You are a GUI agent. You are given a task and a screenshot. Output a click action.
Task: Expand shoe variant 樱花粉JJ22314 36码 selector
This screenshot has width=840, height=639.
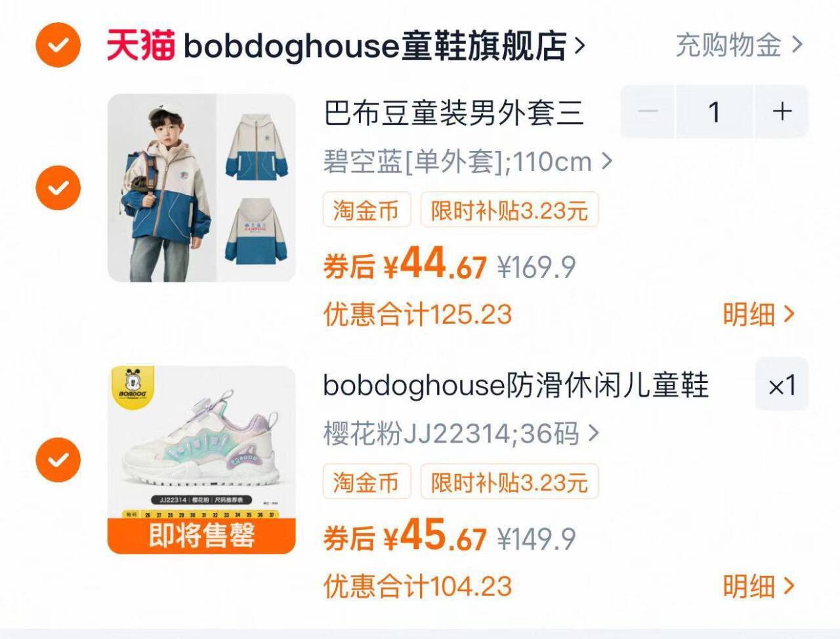(x=461, y=433)
